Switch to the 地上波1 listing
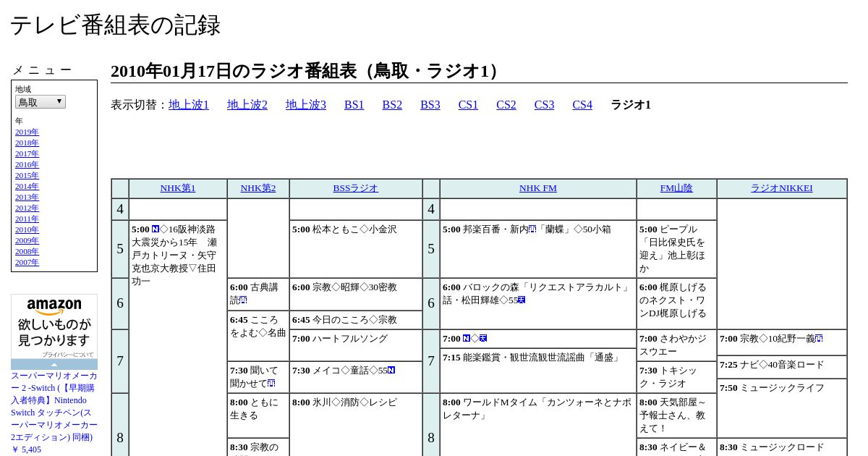868x456 pixels. pyautogui.click(x=189, y=105)
